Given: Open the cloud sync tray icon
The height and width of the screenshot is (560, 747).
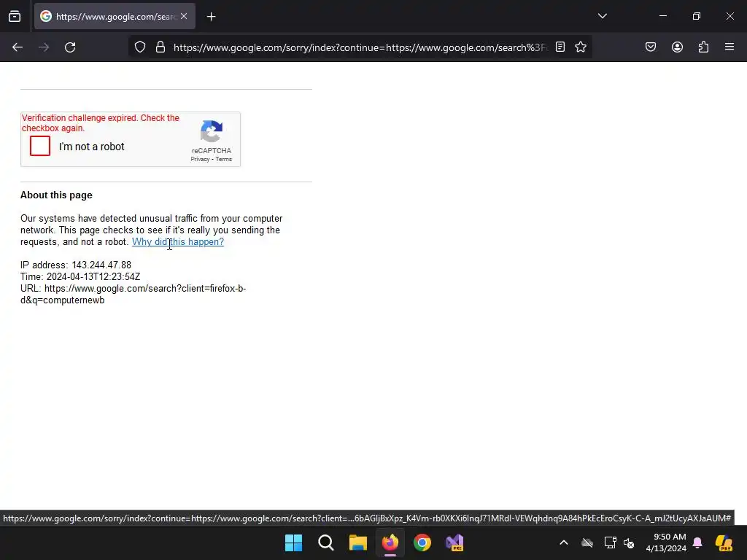Looking at the screenshot, I should pos(587,542).
